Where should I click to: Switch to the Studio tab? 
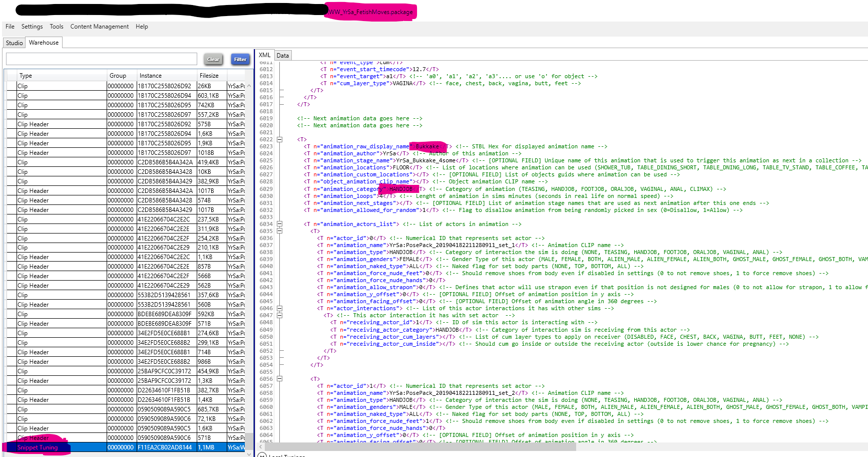tap(15, 43)
